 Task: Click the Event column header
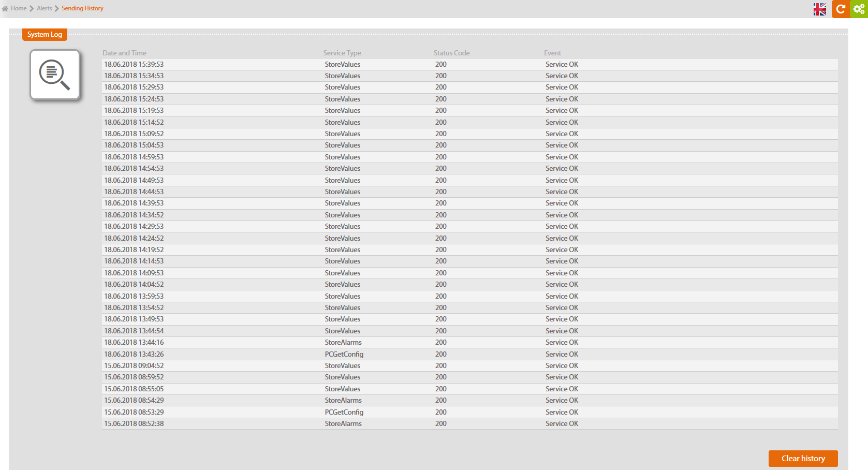click(x=552, y=53)
